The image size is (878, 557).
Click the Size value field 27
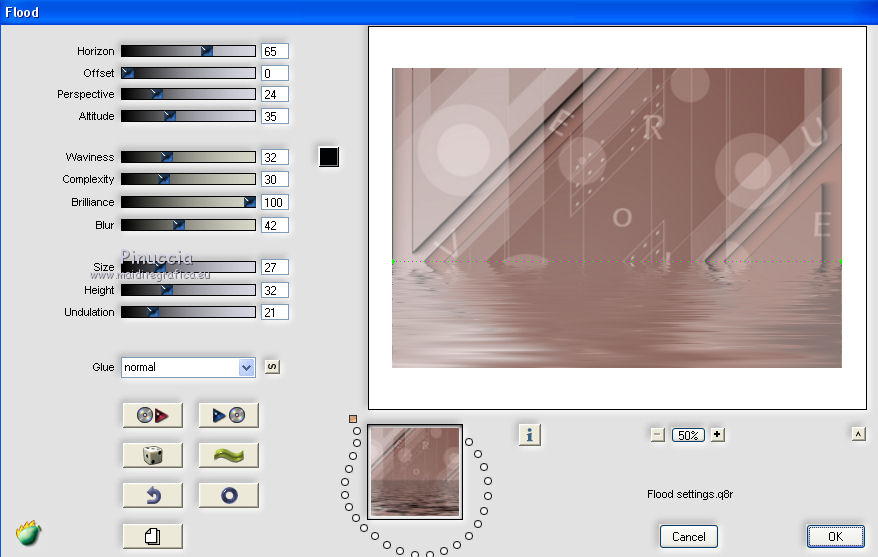click(x=275, y=267)
